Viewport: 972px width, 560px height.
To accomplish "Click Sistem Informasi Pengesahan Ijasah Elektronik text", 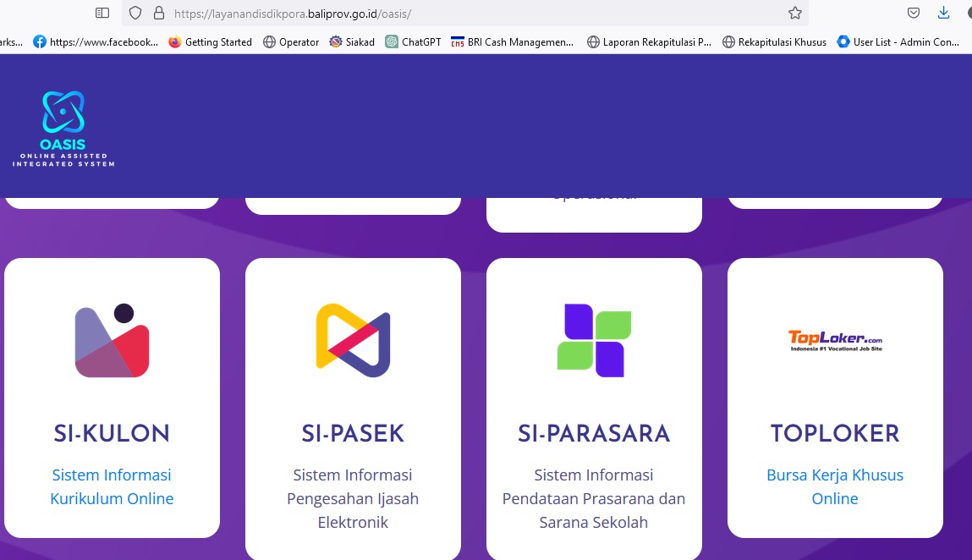I will tap(353, 498).
